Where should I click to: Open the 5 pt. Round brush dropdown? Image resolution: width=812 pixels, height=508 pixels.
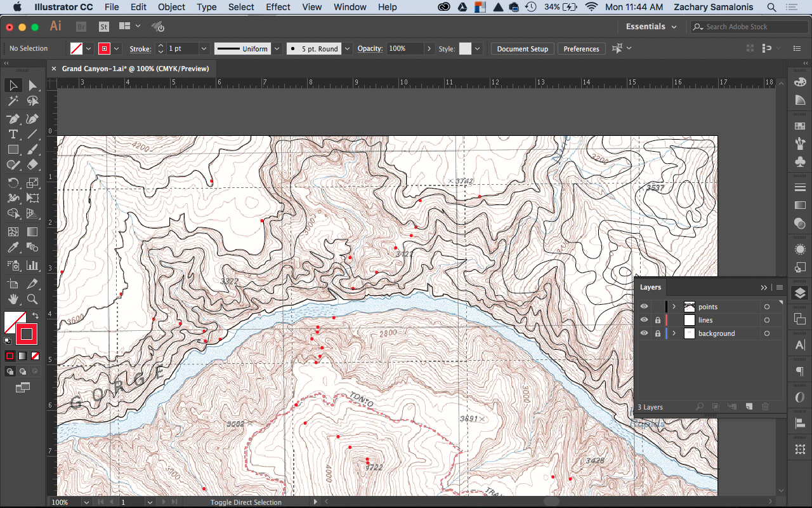[x=348, y=48]
